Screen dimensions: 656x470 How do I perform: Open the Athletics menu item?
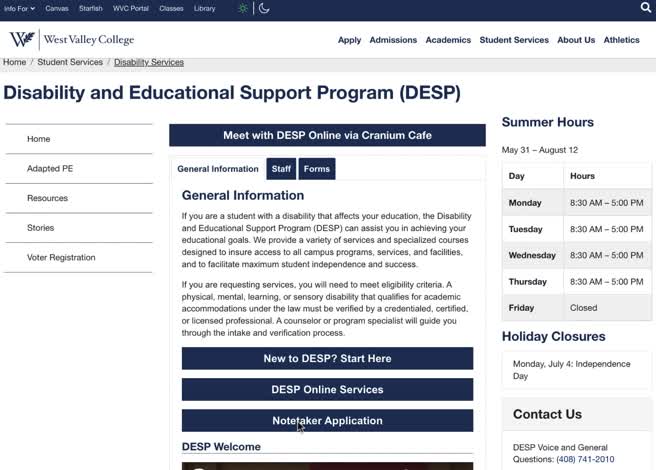pyautogui.click(x=621, y=40)
